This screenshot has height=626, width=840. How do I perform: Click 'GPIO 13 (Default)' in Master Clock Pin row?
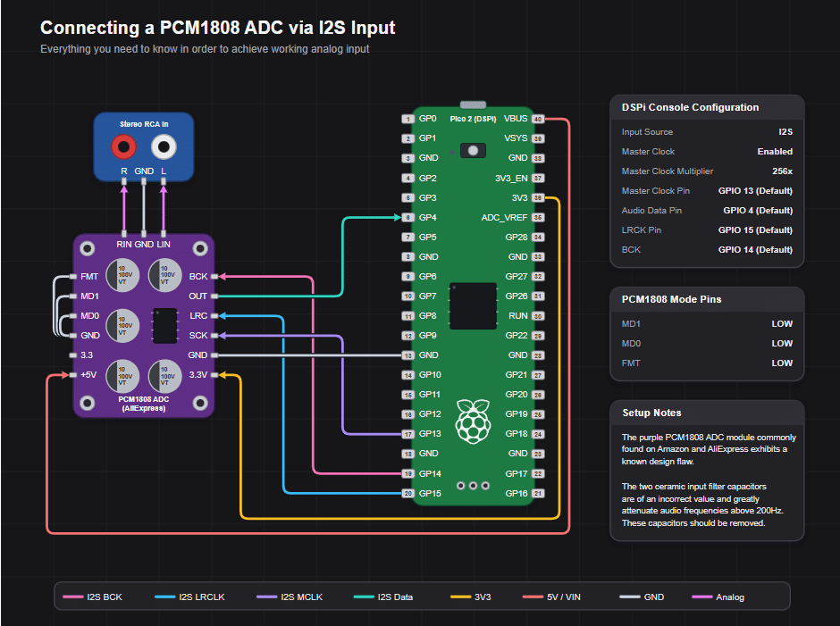755,190
